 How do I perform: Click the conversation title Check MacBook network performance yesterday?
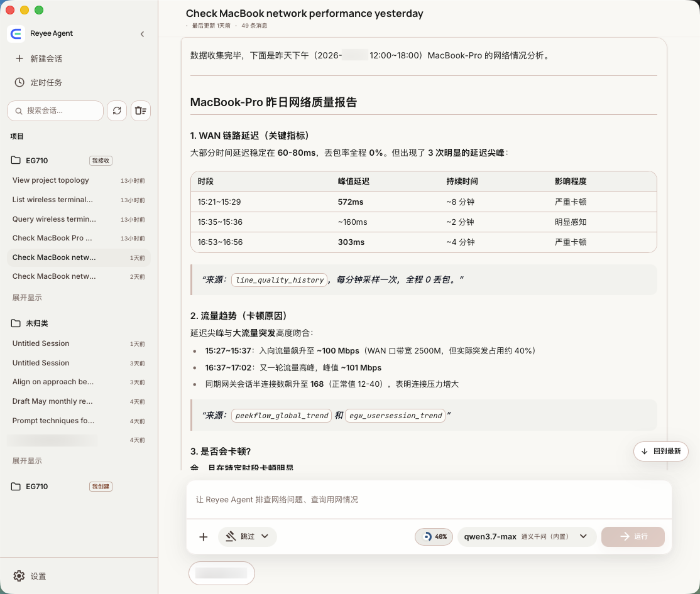pos(305,13)
